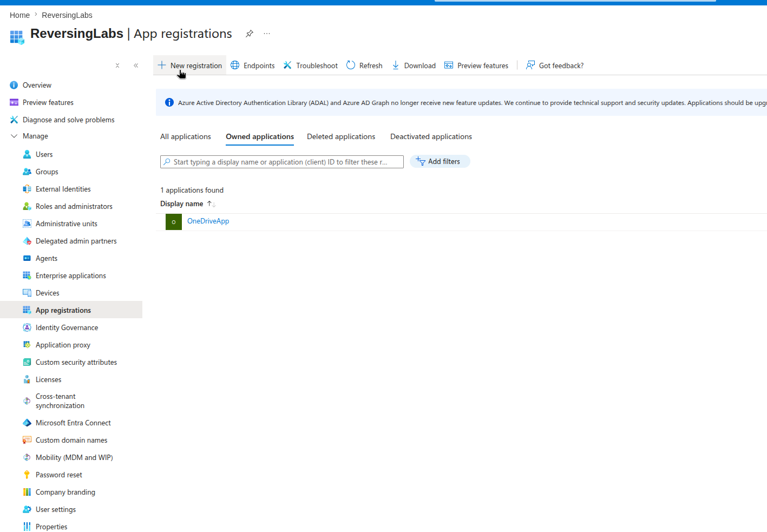Click the Add filters button
This screenshot has width=767, height=532.
(x=440, y=161)
